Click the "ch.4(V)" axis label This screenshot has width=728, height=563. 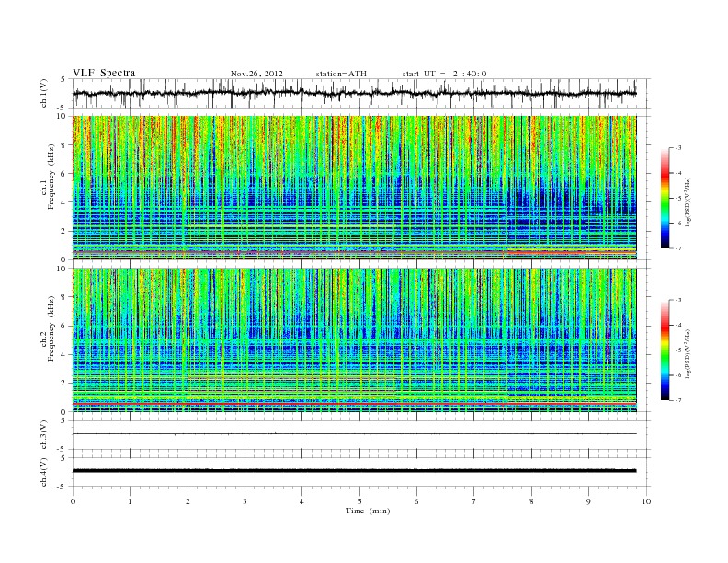pos(44,472)
